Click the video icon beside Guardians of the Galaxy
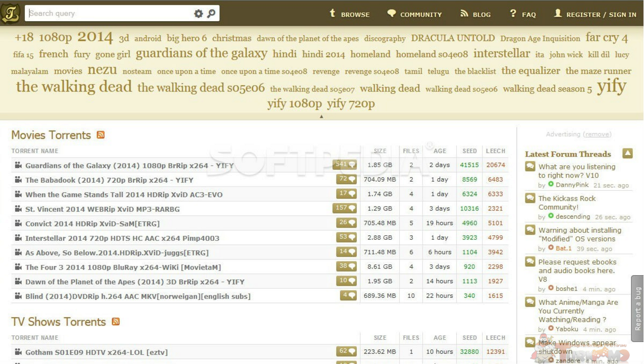 18,165
